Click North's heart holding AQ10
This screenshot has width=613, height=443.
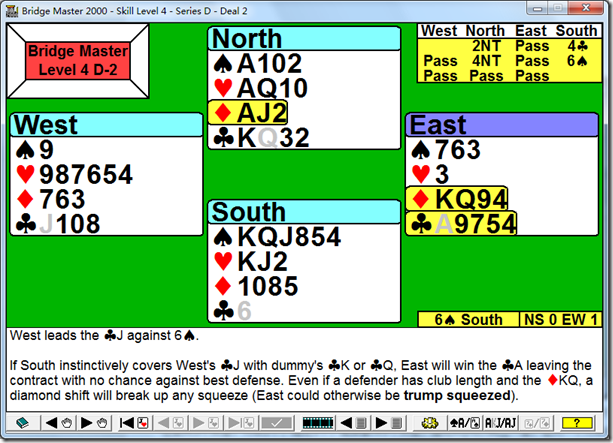(261, 88)
